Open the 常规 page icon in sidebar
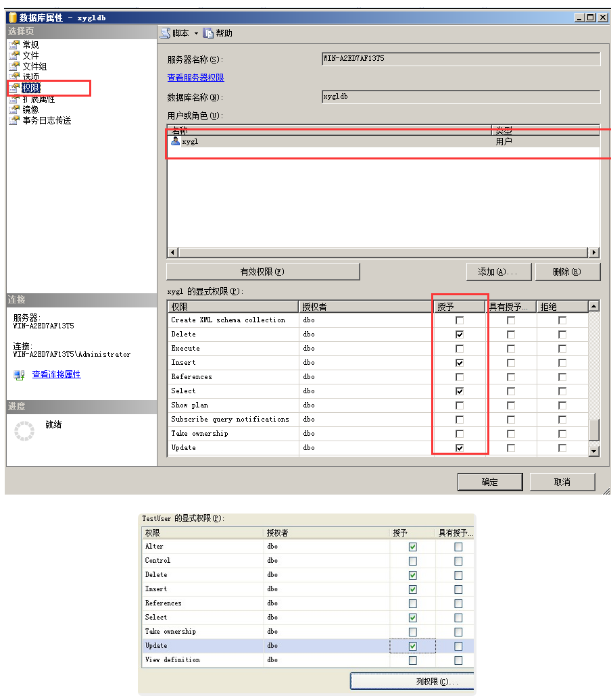Image resolution: width=611 pixels, height=700 pixels. 14,45
